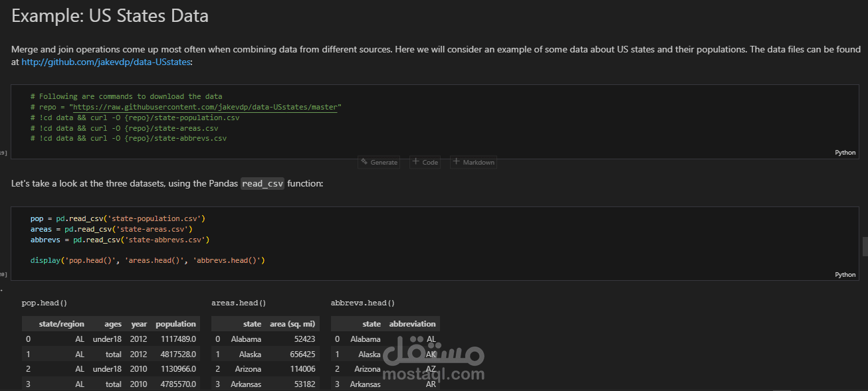Image resolution: width=868 pixels, height=391 pixels.
Task: Open the Python language picker on the second cell
Action: pos(845,274)
